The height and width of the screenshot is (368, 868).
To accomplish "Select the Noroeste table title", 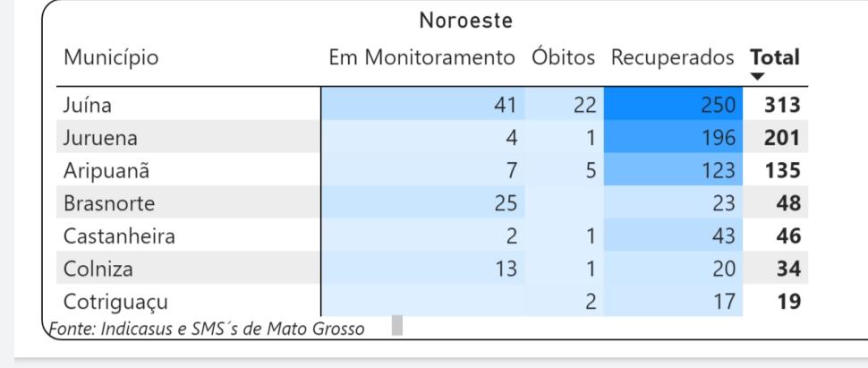I will click(x=465, y=21).
